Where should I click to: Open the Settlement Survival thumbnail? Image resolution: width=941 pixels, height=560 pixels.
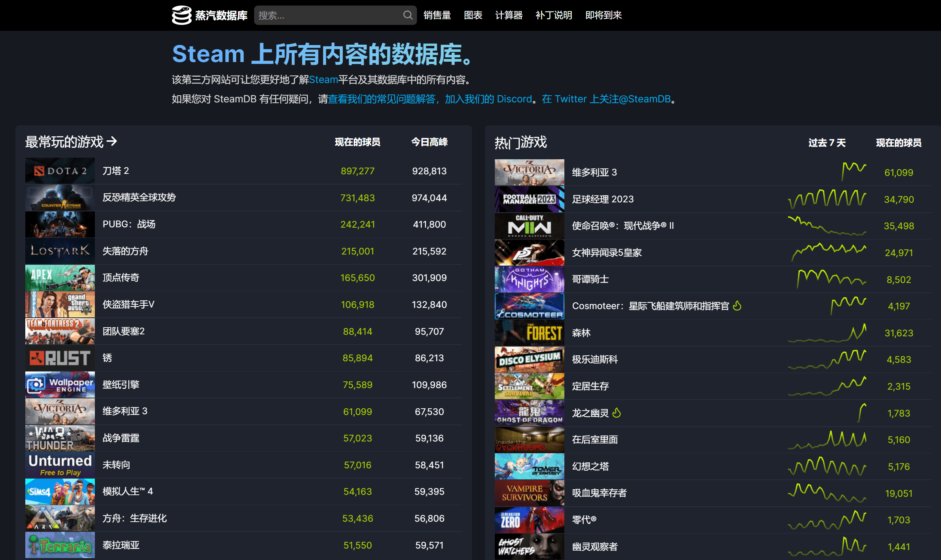click(530, 386)
